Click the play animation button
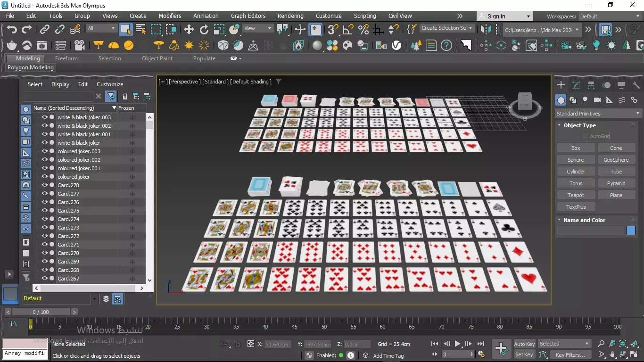644x362 pixels. (457, 344)
